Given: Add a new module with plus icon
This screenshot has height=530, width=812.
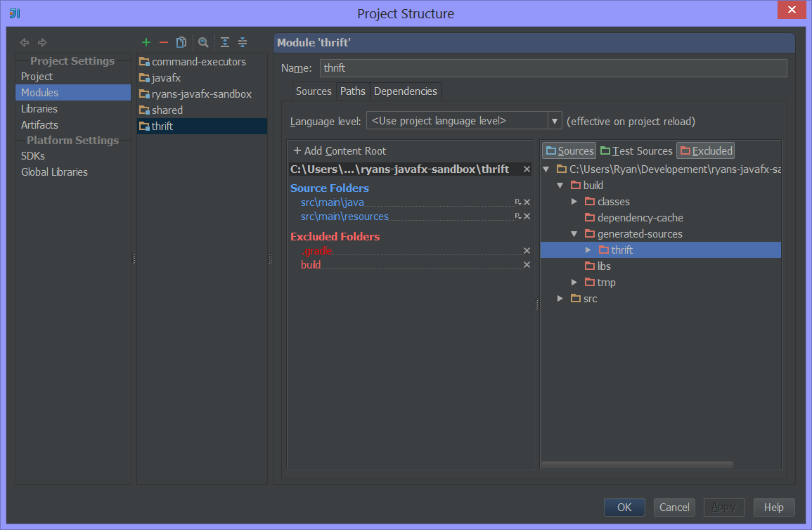Looking at the screenshot, I should click(146, 42).
